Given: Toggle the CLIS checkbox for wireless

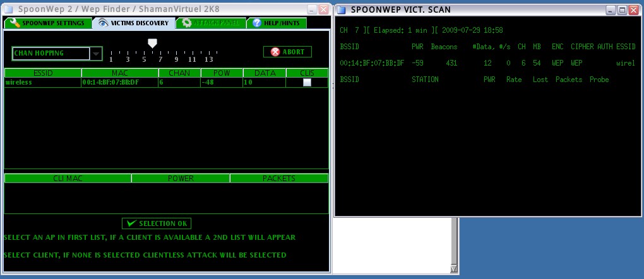Looking at the screenshot, I should pyautogui.click(x=307, y=83).
